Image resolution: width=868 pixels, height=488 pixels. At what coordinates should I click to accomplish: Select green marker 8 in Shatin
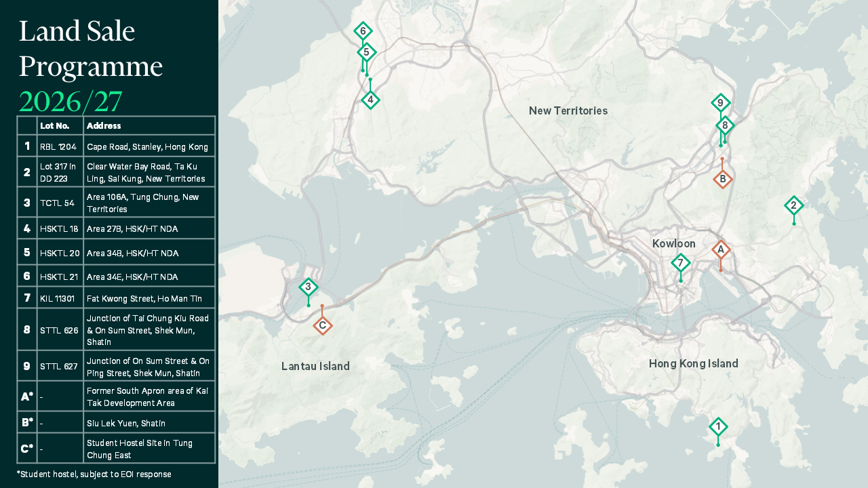click(725, 125)
